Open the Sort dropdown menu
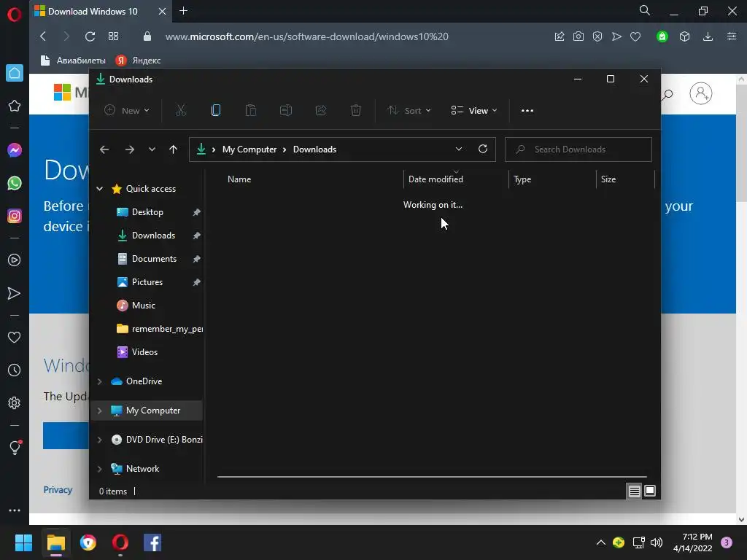The image size is (747, 560). (409, 111)
